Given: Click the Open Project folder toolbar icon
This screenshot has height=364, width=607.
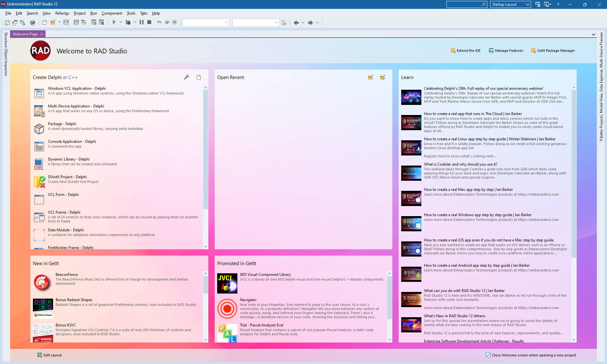Looking at the screenshot, I should [53, 22].
